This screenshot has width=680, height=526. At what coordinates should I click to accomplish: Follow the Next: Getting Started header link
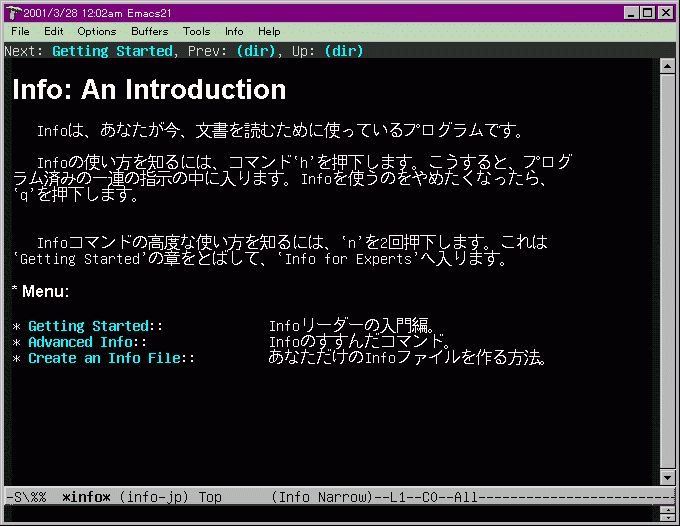point(112,51)
